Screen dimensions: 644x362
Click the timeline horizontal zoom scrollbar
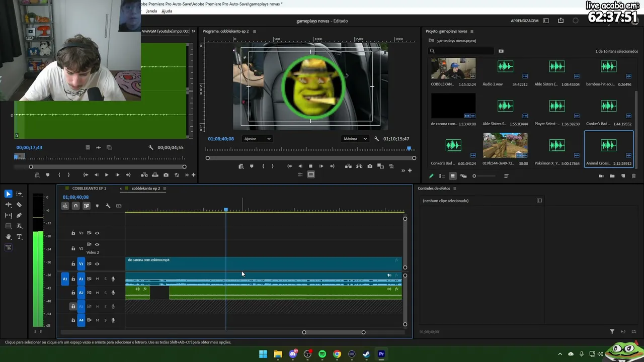(x=334, y=332)
